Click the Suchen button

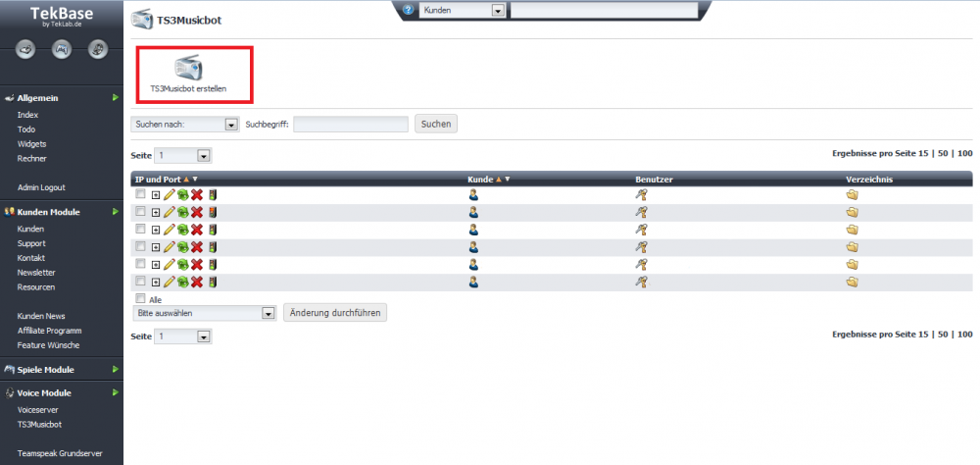pyautogui.click(x=436, y=124)
